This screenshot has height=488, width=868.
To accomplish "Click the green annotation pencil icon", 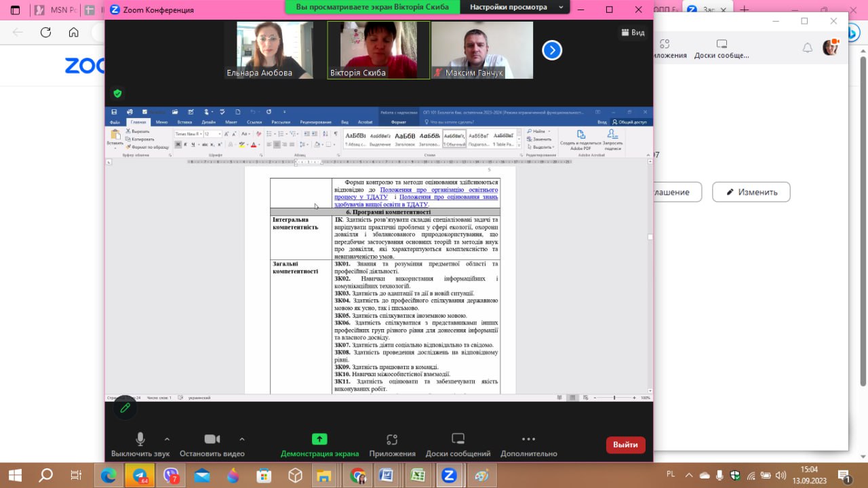I will click(x=125, y=408).
